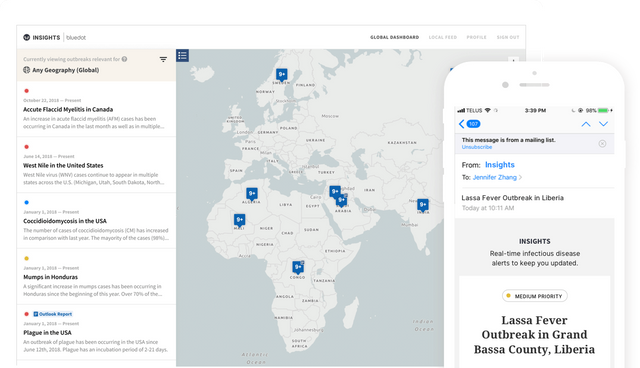The image size is (640, 368).
Task: Tap the 107 unread badge in phone mail
Action: pos(473,124)
